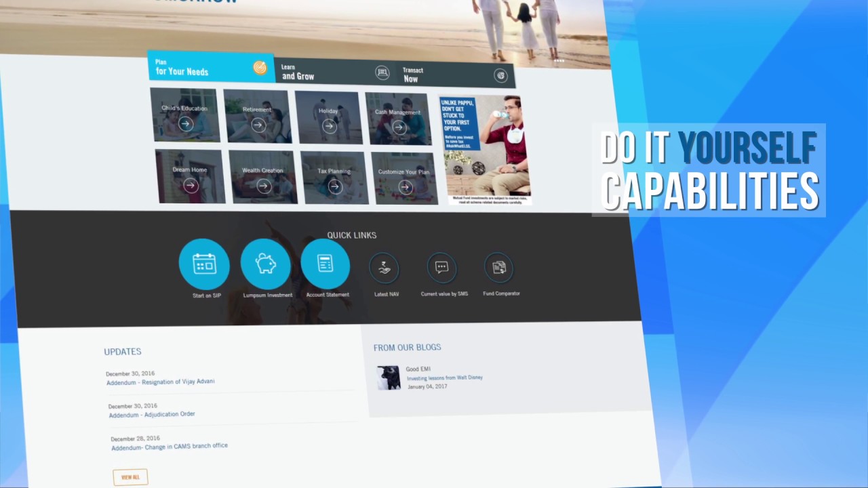Click the FROM OUR BLOGS heading

[407, 347]
